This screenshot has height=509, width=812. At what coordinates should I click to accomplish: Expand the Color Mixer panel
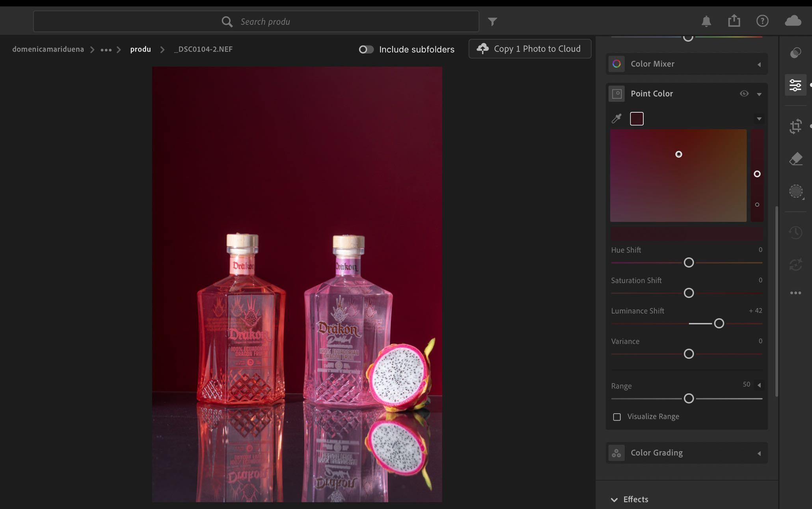759,64
